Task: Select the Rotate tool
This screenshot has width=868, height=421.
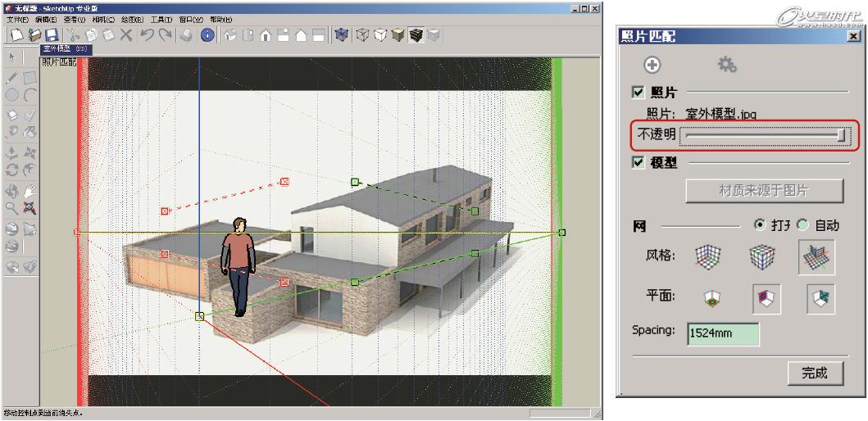Action: point(11,170)
